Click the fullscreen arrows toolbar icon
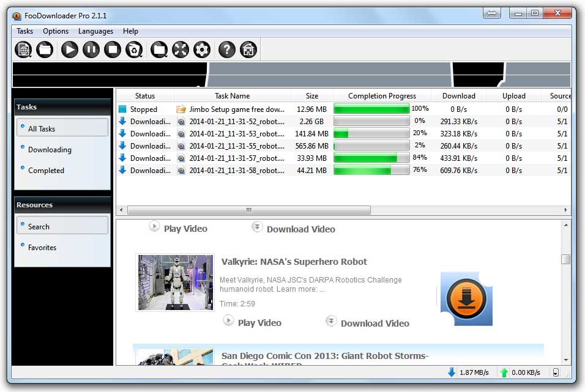This screenshot has height=392, width=585. click(181, 50)
